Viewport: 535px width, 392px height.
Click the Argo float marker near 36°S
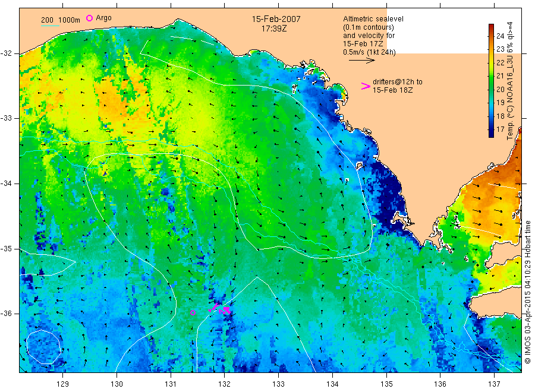click(193, 312)
